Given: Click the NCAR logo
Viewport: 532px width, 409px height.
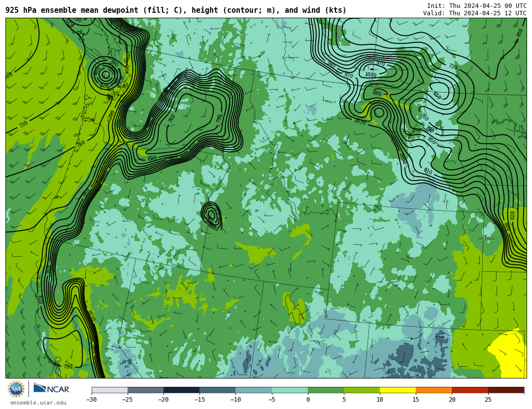Looking at the screenshot, I should (x=51, y=388).
